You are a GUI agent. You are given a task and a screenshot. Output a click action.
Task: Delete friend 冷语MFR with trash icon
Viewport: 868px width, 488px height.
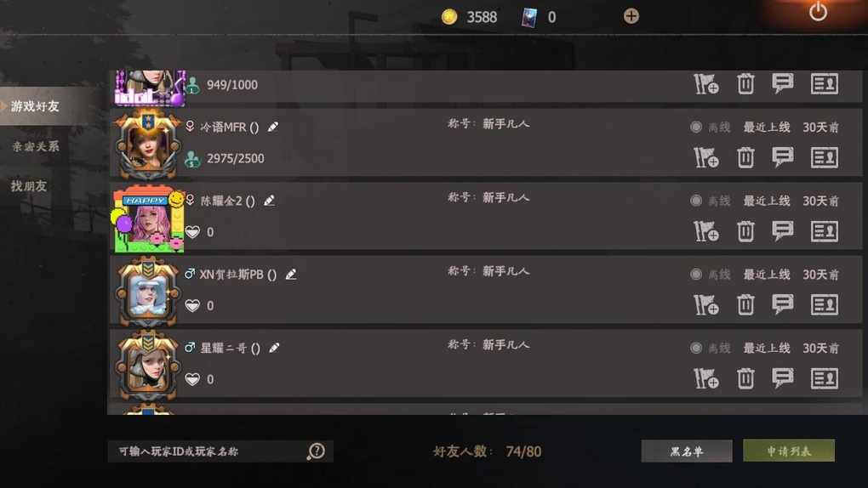pyautogui.click(x=745, y=157)
